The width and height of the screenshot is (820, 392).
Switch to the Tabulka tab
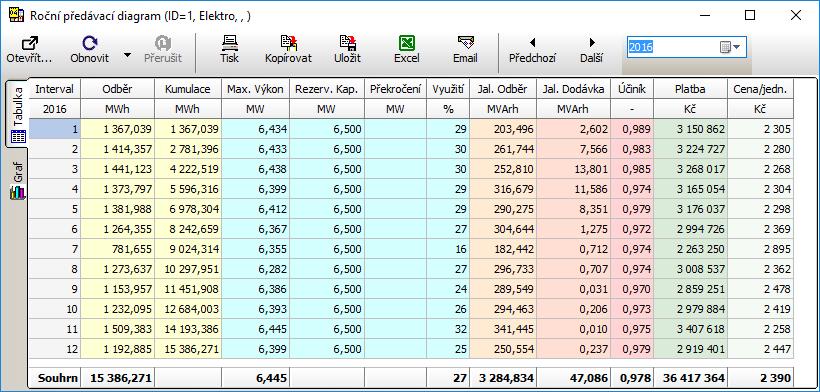coord(18,115)
